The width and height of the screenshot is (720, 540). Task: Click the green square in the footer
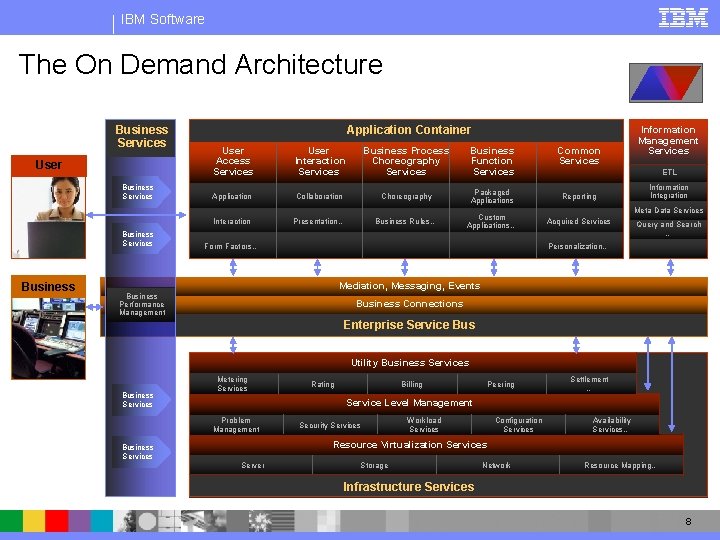(11, 521)
